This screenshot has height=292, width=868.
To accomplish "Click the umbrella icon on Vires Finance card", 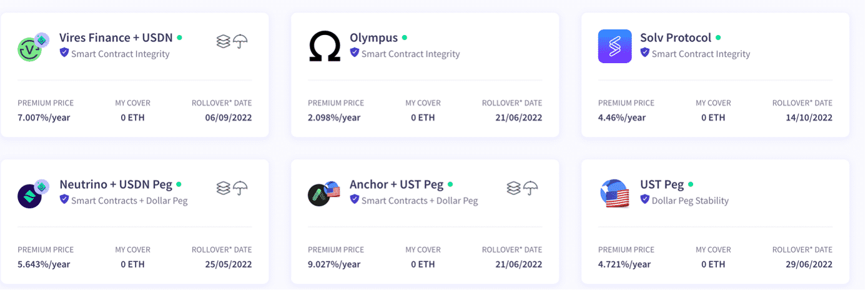I will (x=240, y=42).
